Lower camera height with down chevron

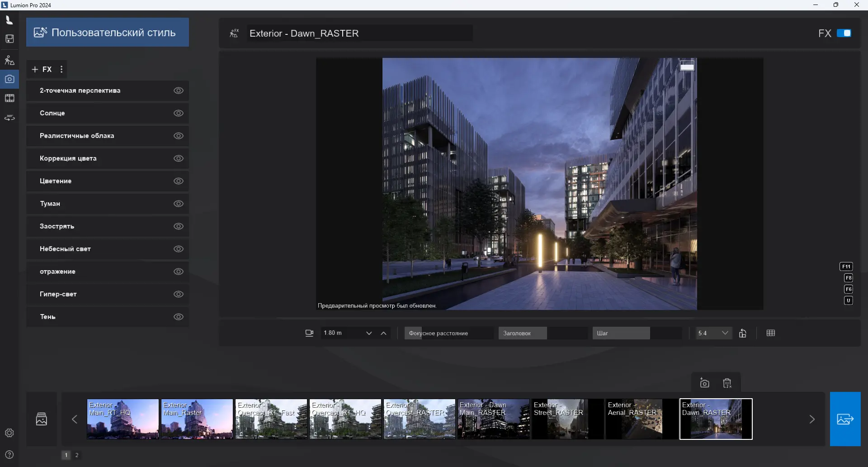point(369,333)
